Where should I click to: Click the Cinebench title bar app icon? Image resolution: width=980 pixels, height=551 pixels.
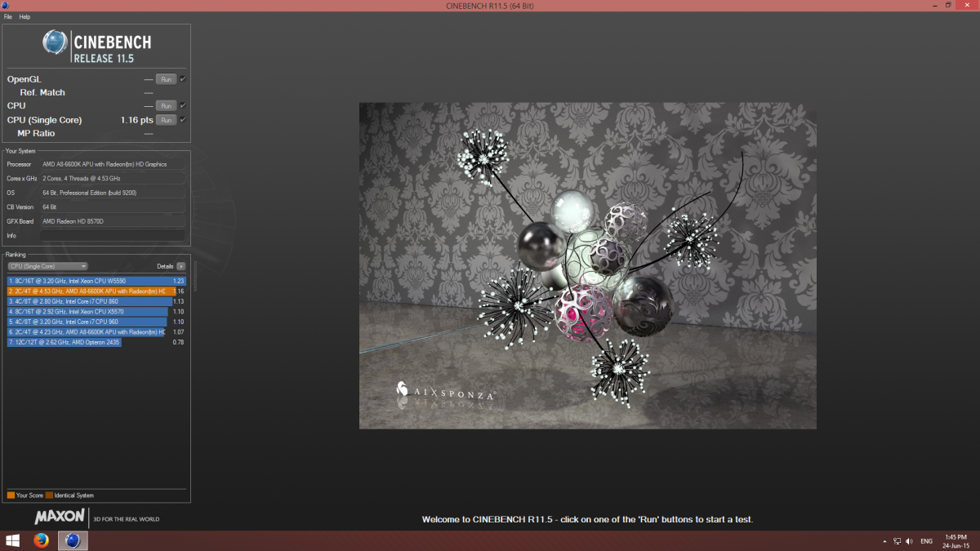point(5,5)
